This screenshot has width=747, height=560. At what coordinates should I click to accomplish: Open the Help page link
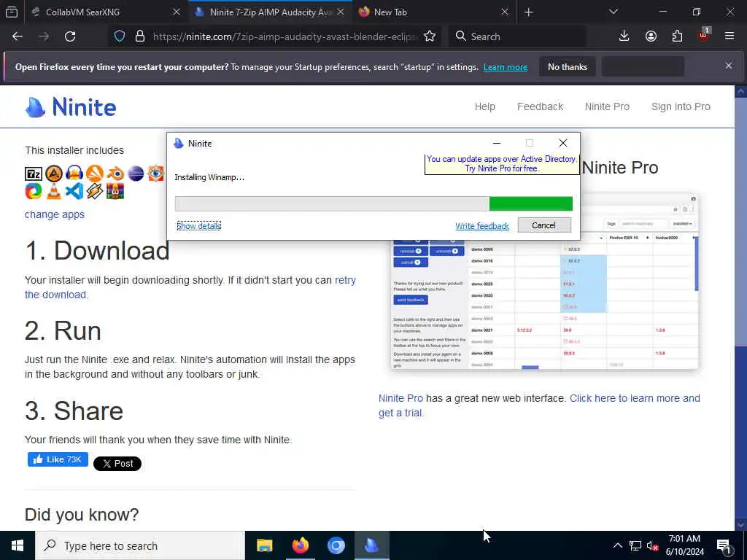485,106
